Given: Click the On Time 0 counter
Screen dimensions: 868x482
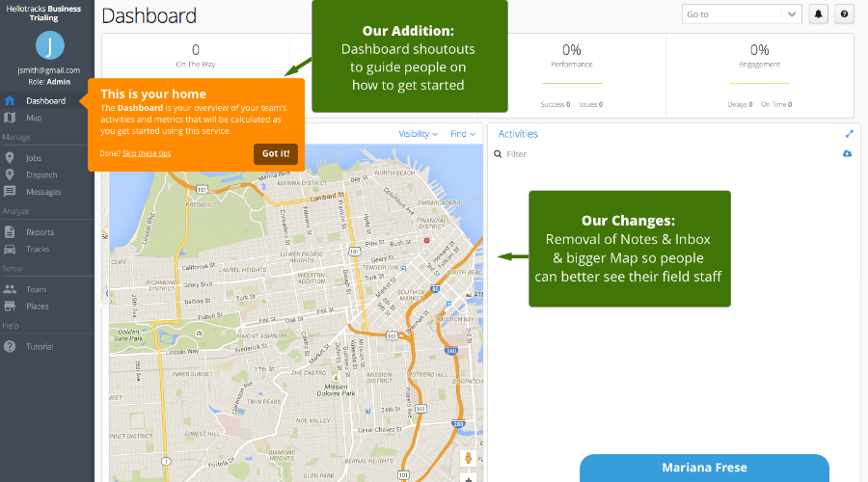Looking at the screenshot, I should [x=776, y=104].
